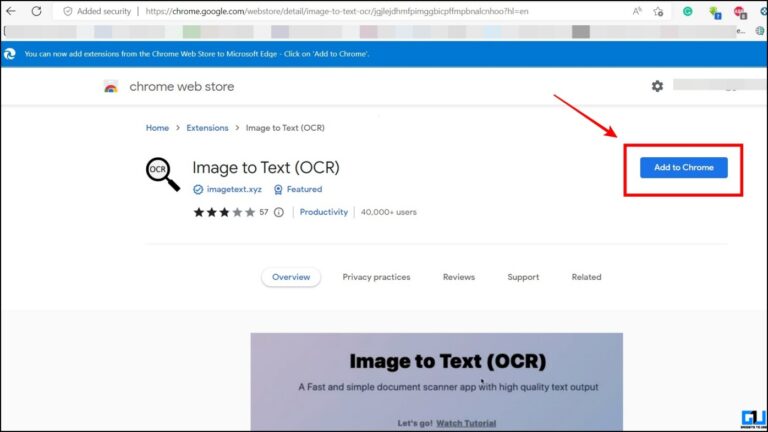
Task: Open the green Grammarly extension icon
Action: point(688,11)
